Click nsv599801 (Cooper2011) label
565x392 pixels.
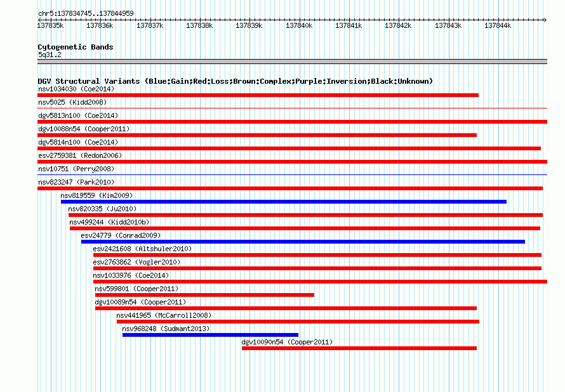[136, 289]
